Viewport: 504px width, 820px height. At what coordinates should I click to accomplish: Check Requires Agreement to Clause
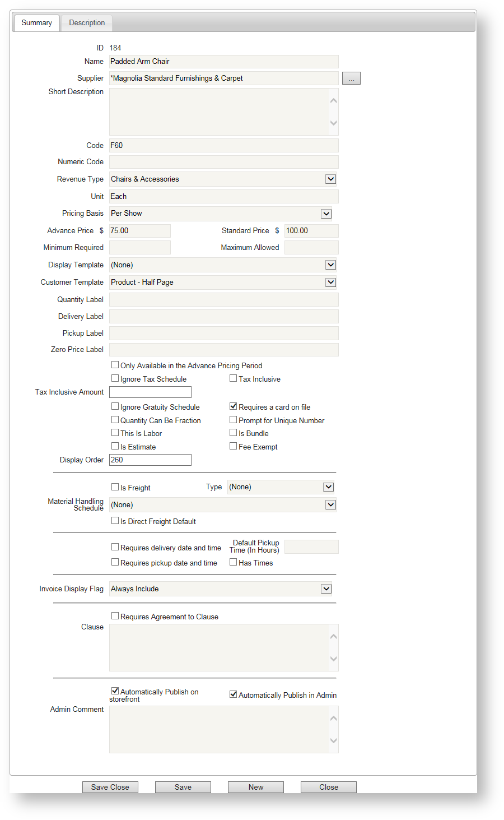(x=115, y=616)
